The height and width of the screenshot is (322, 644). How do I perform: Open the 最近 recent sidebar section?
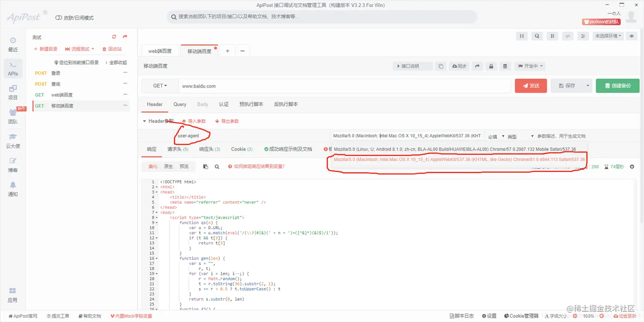click(13, 44)
